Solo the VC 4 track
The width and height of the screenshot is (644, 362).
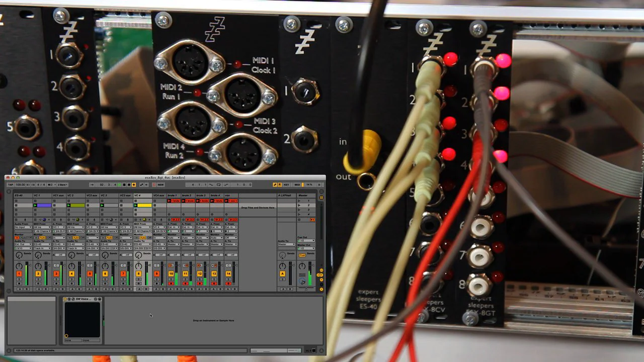[138, 279]
